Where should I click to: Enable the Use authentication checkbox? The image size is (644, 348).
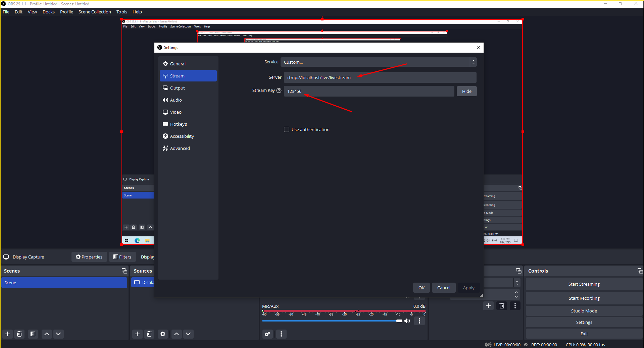point(287,129)
